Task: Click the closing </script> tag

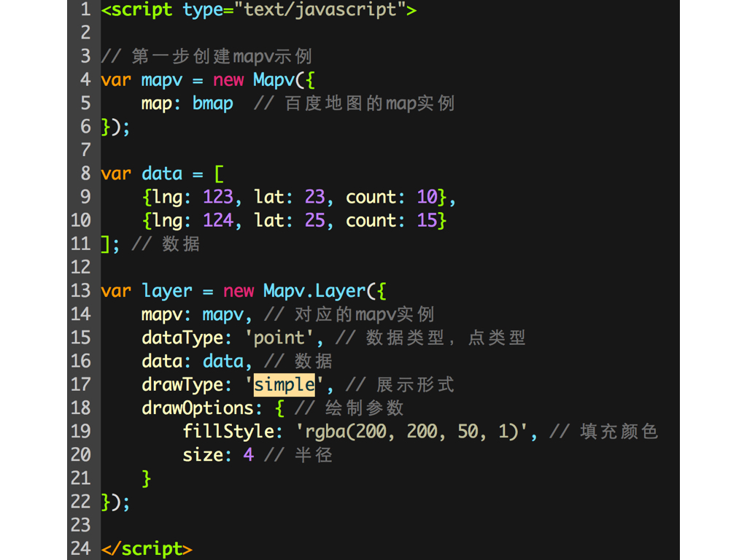Action: tap(147, 548)
